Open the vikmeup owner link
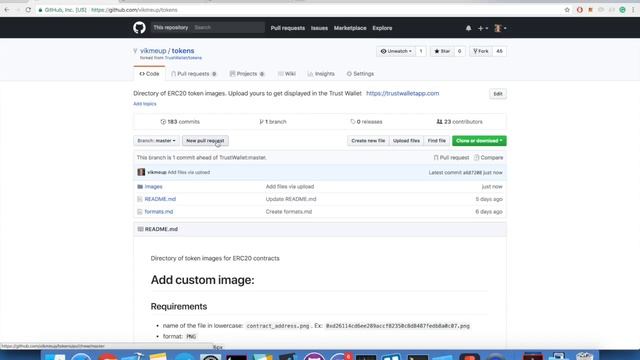This screenshot has width=640, height=360. coord(153,51)
